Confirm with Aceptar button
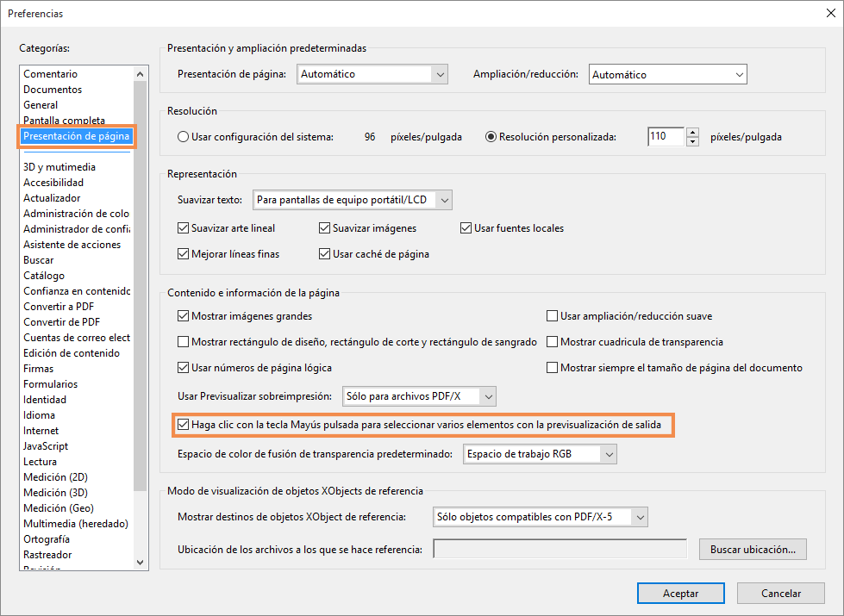The image size is (844, 616). coord(680,594)
